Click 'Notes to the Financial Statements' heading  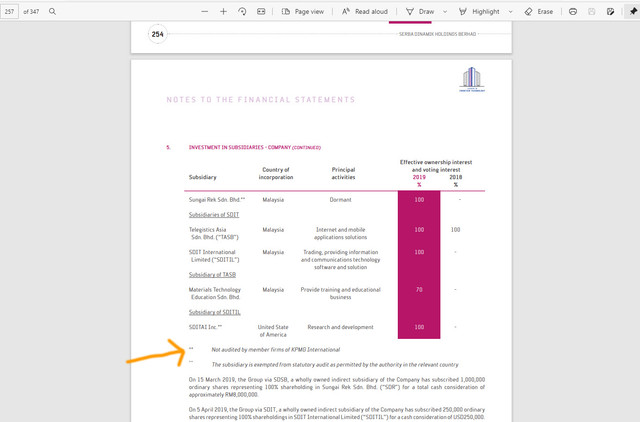coord(261,100)
